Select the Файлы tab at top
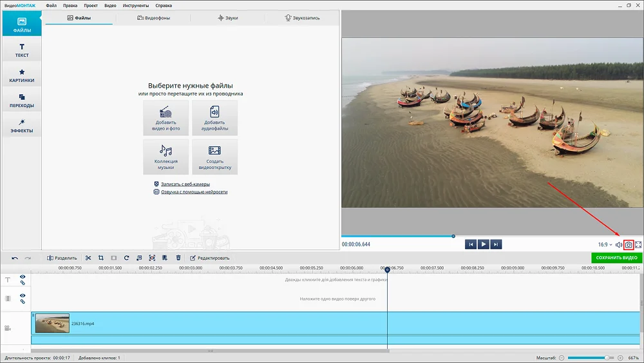Viewport: 644px width, 363px height. tap(79, 18)
